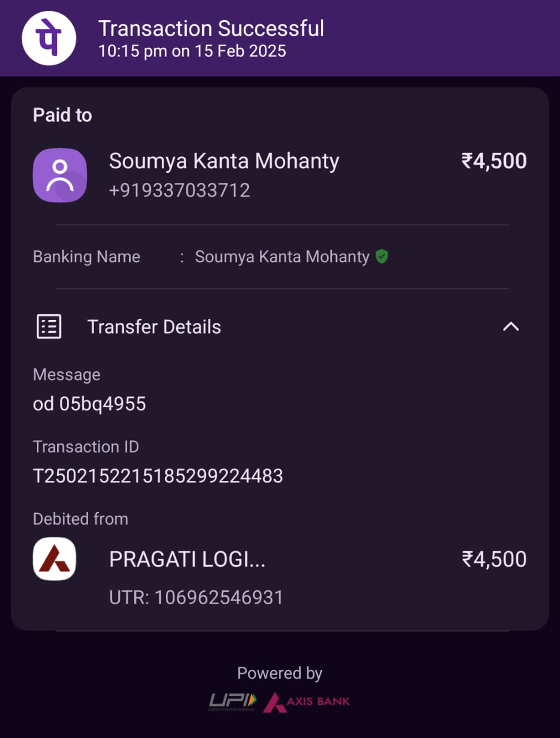Click the PhonePe logo icon

[x=49, y=38]
